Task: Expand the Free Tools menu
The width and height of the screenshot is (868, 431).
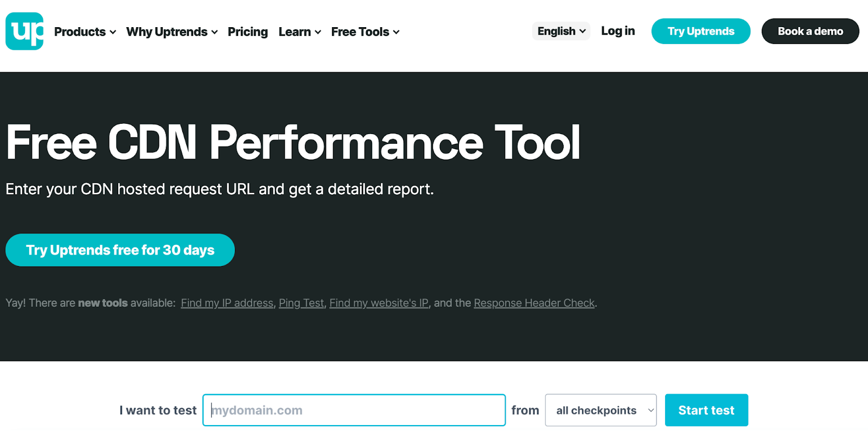Action: click(366, 32)
